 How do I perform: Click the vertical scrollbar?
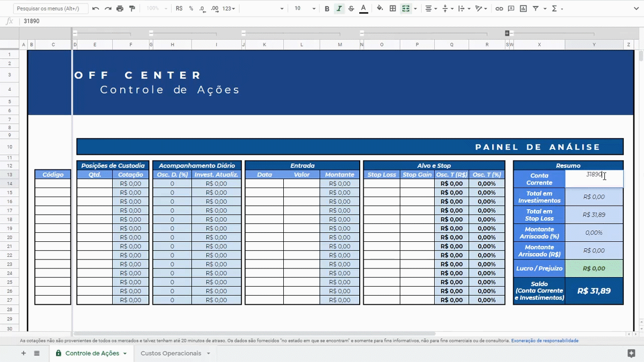(x=640, y=55)
